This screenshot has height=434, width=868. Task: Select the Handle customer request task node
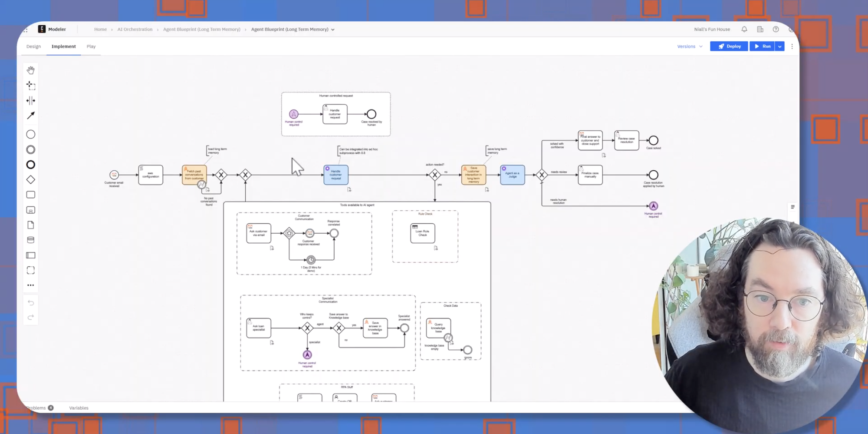click(x=335, y=175)
